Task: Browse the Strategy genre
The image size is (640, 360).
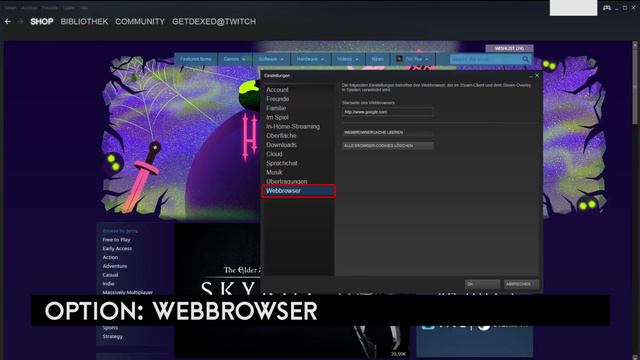Action: 112,337
